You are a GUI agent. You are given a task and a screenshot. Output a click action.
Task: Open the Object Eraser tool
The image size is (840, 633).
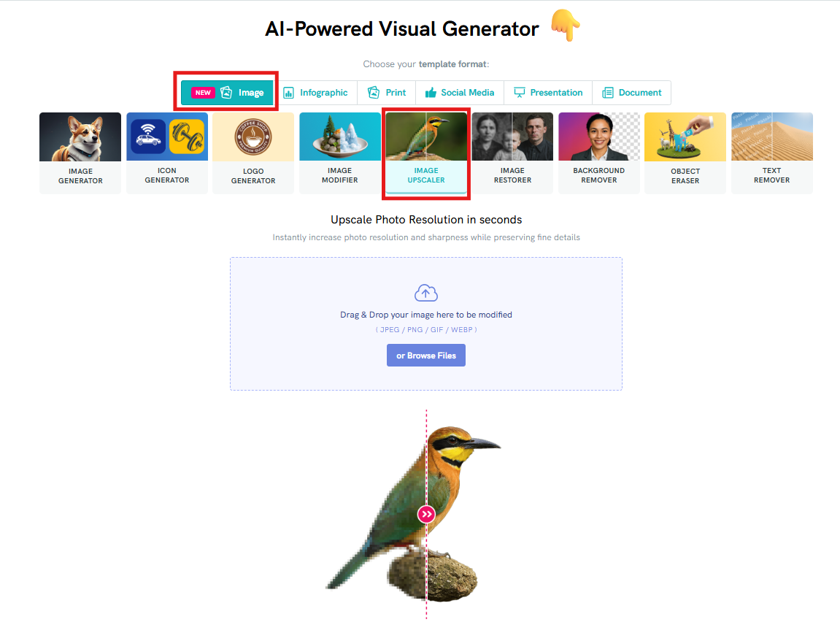click(x=685, y=153)
